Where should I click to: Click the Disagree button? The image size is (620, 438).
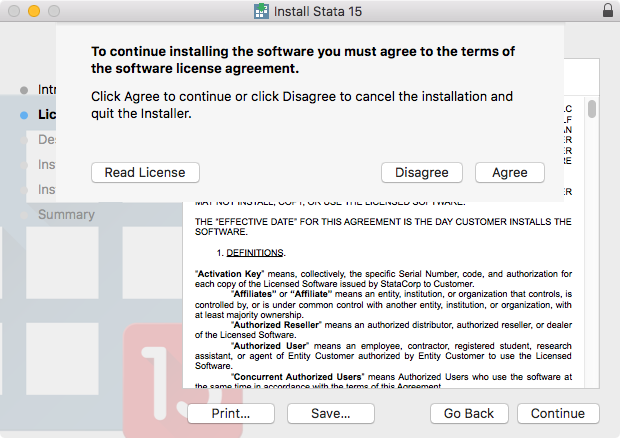[422, 172]
